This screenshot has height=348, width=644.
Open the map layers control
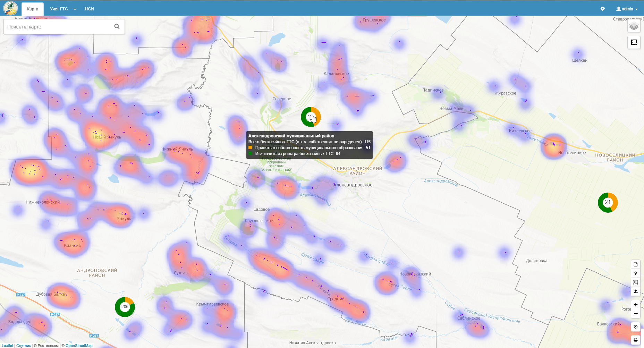(x=634, y=26)
